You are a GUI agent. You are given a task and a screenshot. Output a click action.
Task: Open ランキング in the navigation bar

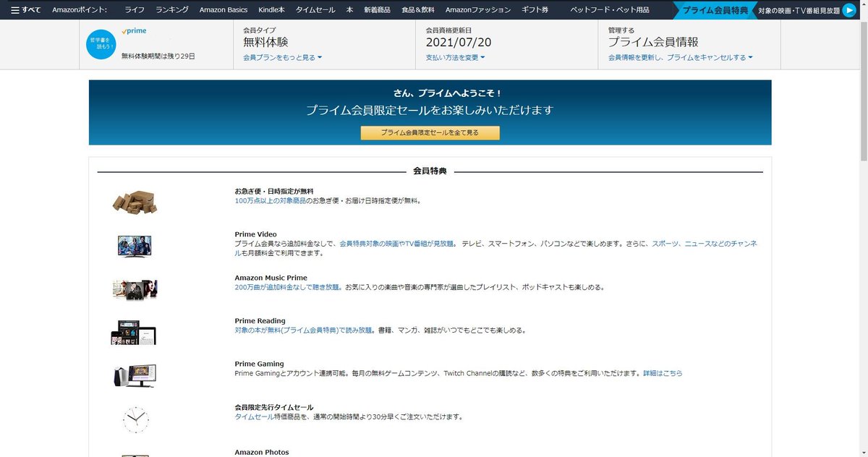pyautogui.click(x=172, y=10)
